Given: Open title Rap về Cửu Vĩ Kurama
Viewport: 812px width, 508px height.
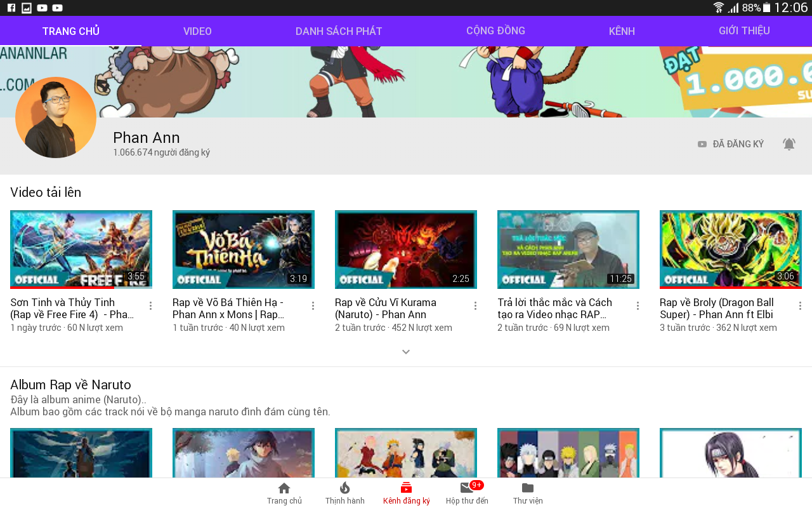Looking at the screenshot, I should (385, 308).
